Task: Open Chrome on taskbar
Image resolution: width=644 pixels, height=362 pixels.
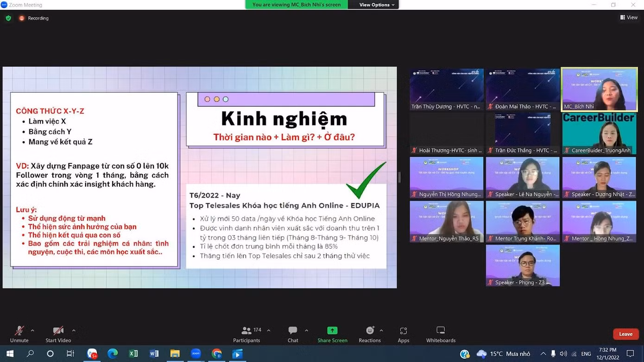Action: click(216, 354)
